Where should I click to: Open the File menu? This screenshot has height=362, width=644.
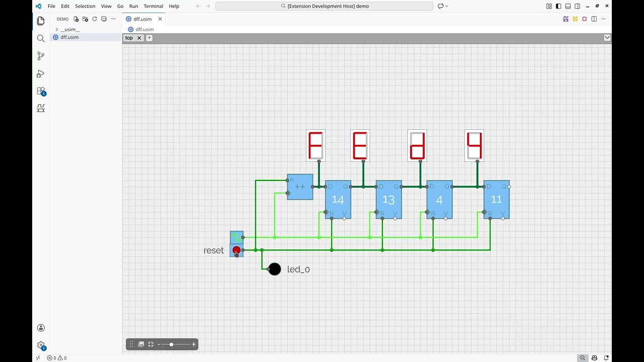[51, 6]
